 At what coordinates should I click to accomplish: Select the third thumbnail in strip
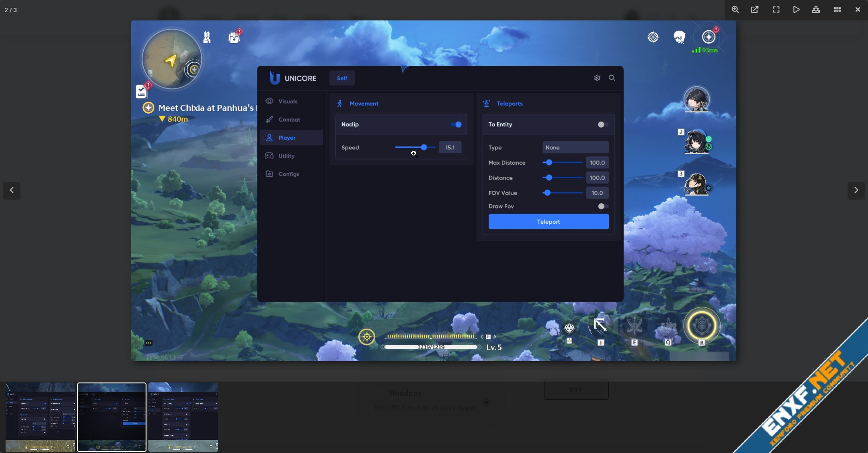pyautogui.click(x=183, y=417)
